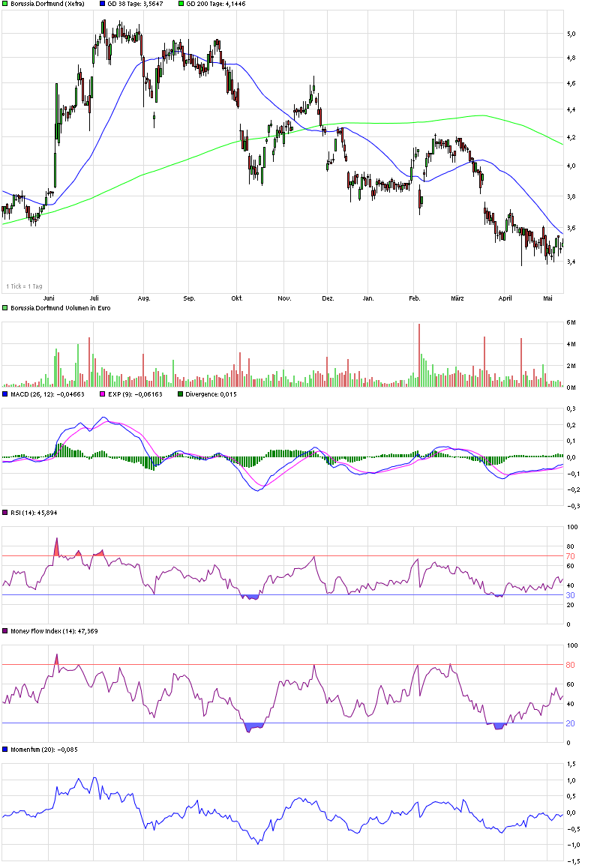Click the Money Flow Index purple legend swatch

point(5,631)
